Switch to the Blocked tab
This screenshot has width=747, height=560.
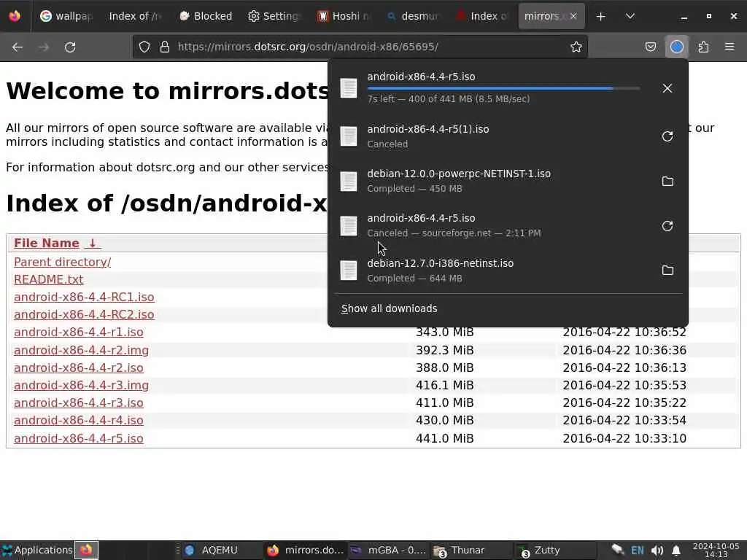(205, 16)
